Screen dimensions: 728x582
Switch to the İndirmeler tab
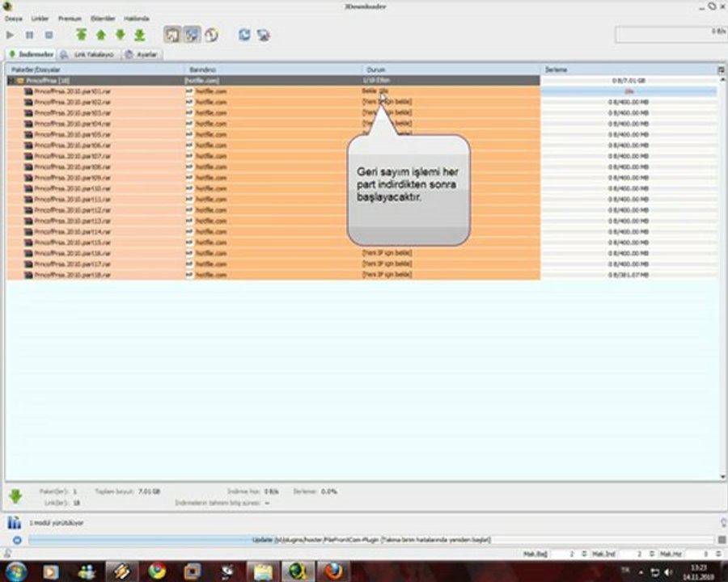[x=31, y=54]
